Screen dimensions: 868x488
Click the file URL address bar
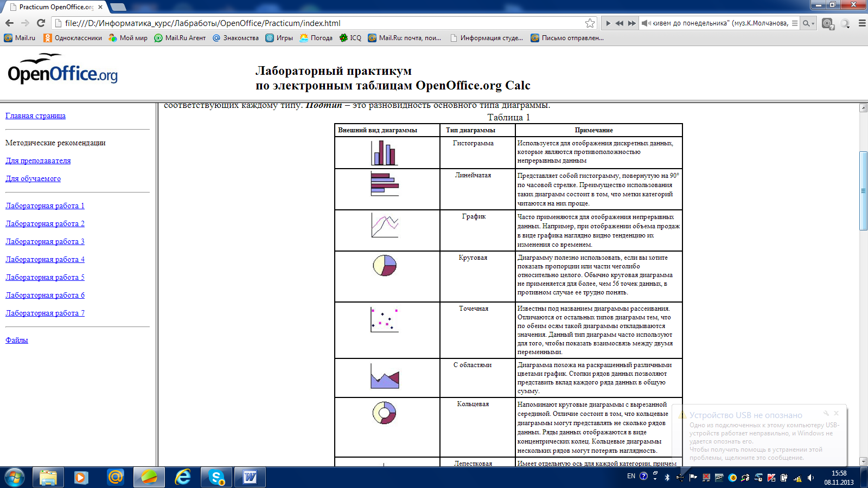click(324, 23)
